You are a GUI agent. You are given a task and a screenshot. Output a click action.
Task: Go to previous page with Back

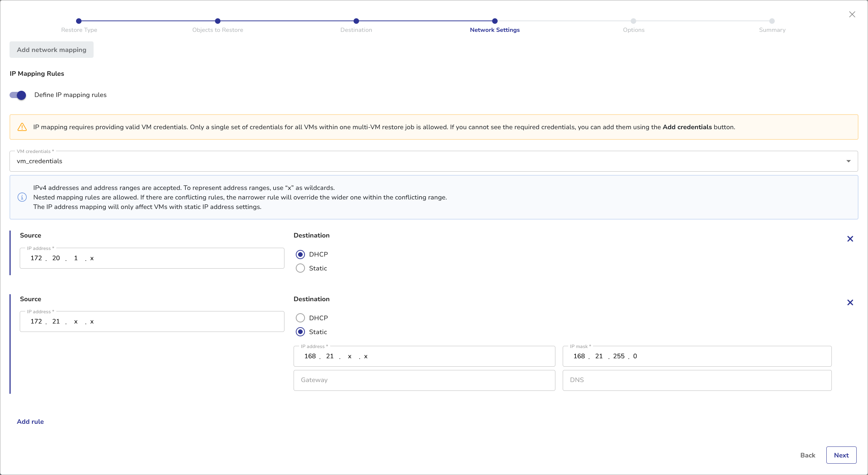[x=808, y=455]
